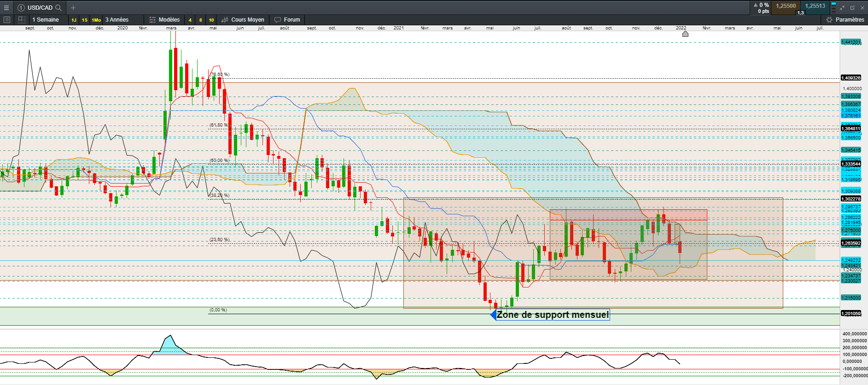Click the shrink chart arrows icon
Screen dimensions: 868x385
click(842, 8)
